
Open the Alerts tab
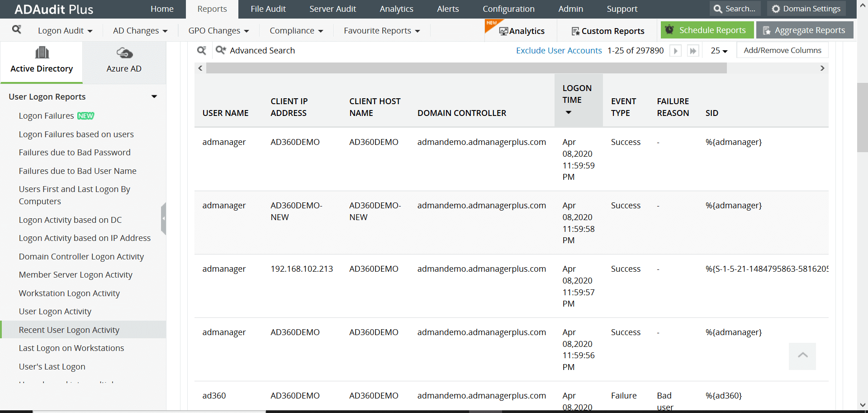tap(448, 9)
